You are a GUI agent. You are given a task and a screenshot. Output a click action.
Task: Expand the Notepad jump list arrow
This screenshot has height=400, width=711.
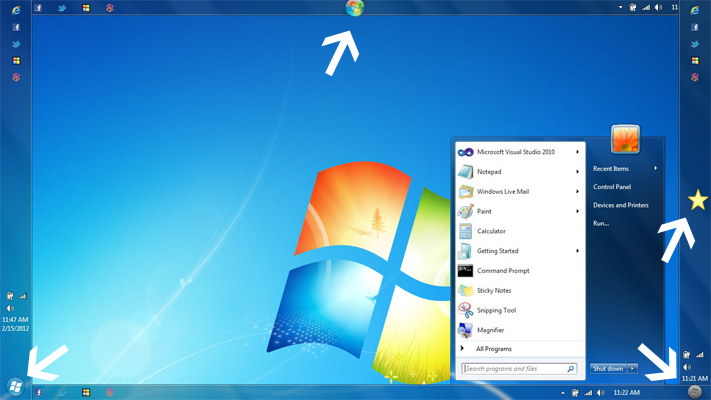pyautogui.click(x=577, y=172)
